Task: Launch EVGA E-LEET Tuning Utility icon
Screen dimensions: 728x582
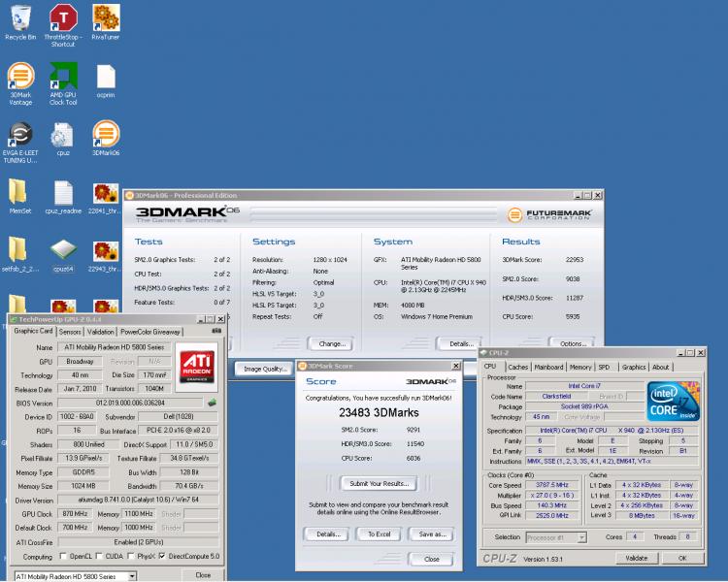Action: coord(20,143)
